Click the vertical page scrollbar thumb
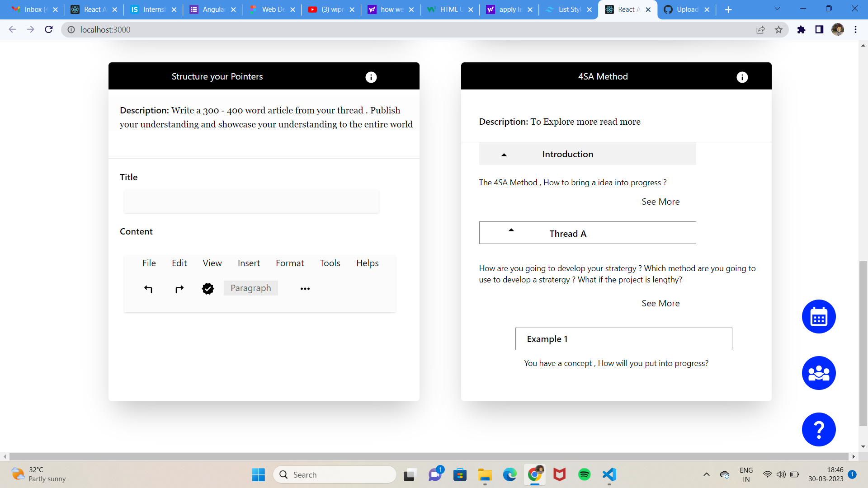The image size is (868, 488). [x=863, y=343]
